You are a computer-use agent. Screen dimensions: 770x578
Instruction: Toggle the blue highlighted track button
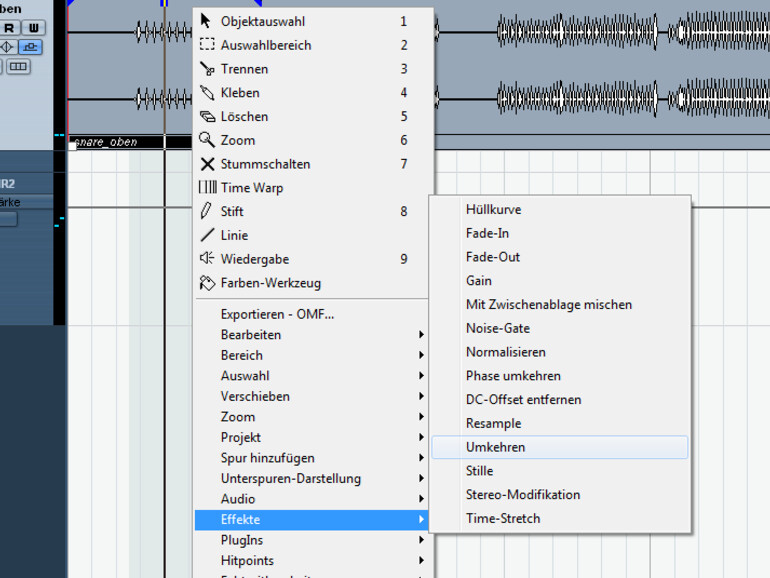[x=30, y=47]
